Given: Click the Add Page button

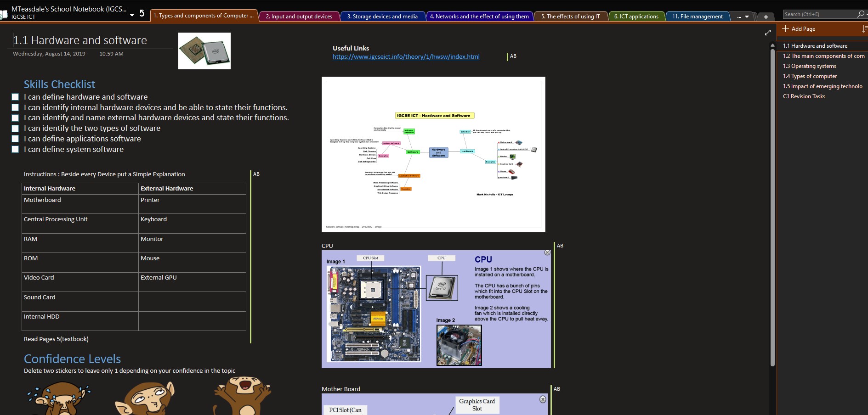Looking at the screenshot, I should click(x=799, y=29).
